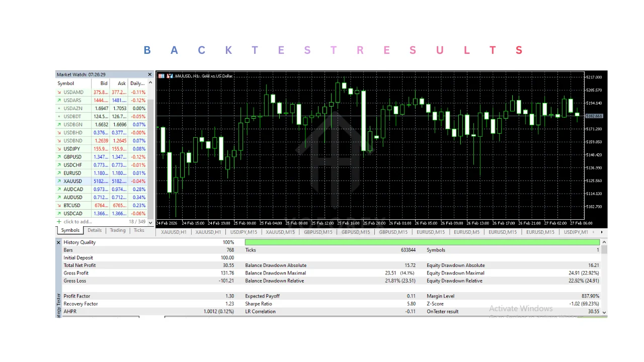Click the one-click trading icon on chart
This screenshot has width=644, height=362.
162,76
